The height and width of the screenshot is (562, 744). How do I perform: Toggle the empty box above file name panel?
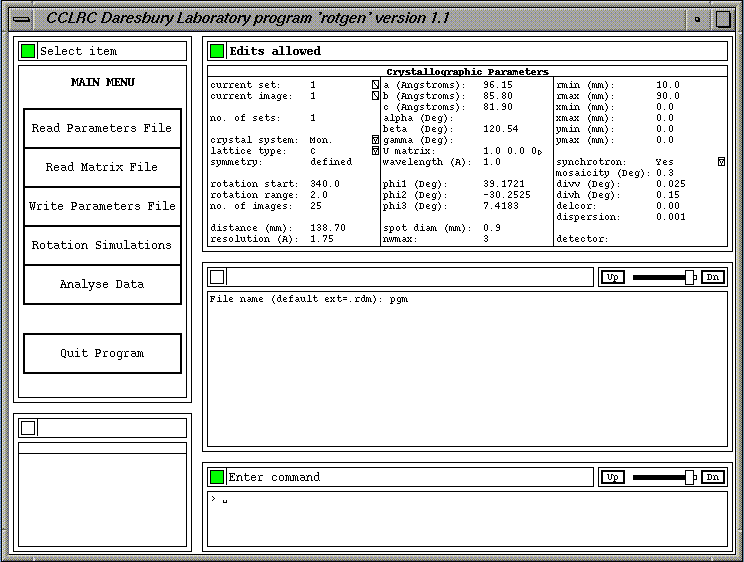click(x=217, y=277)
